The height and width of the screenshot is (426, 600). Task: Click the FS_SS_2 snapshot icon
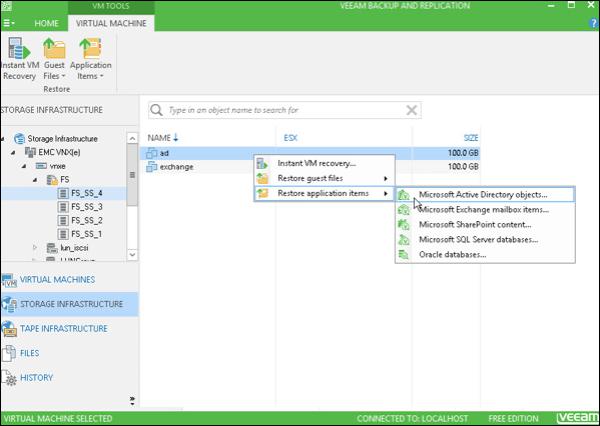click(x=63, y=220)
